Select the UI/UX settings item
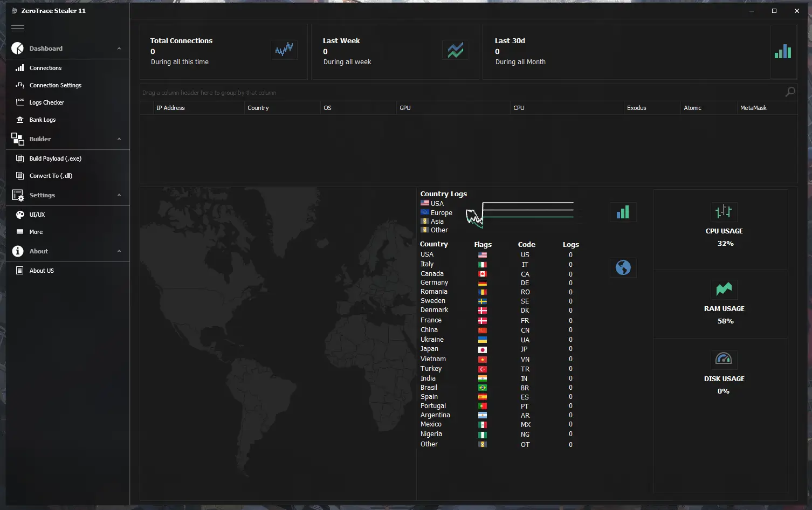Viewport: 812px width, 510px height. 37,215
